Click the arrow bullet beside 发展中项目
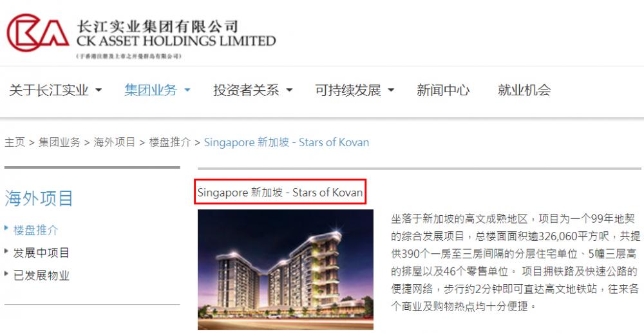 tap(6, 251)
